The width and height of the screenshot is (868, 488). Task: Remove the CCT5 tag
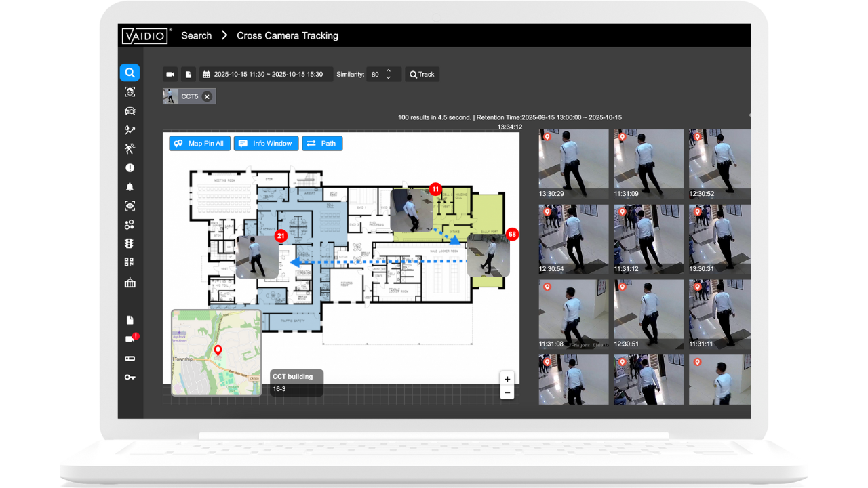207,96
